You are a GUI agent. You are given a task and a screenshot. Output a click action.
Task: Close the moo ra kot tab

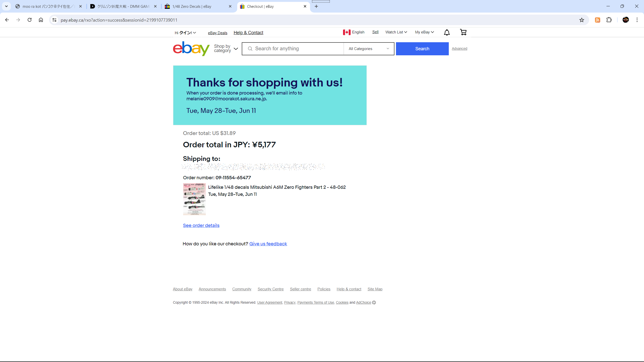pos(80,6)
